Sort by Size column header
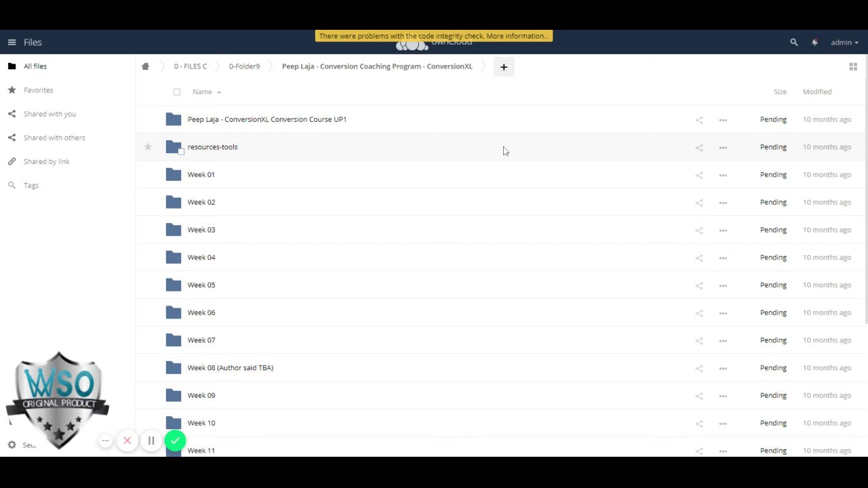 780,91
